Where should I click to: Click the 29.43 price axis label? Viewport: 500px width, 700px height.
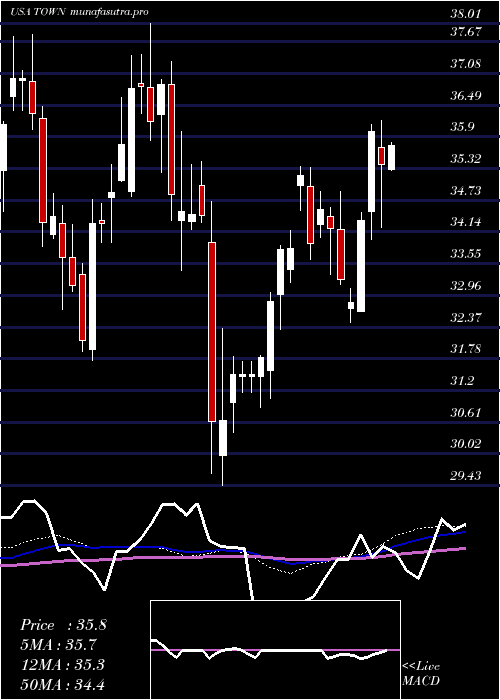(466, 476)
